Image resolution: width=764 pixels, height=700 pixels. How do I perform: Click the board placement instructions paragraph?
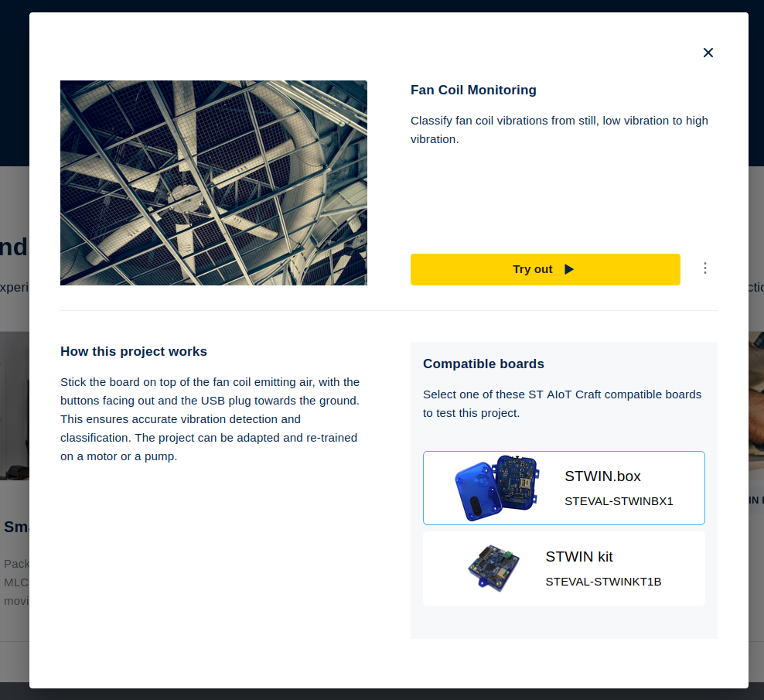point(210,419)
